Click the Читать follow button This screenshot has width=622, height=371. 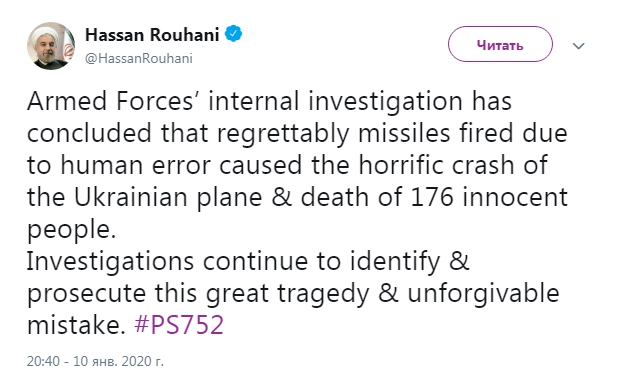click(x=500, y=44)
